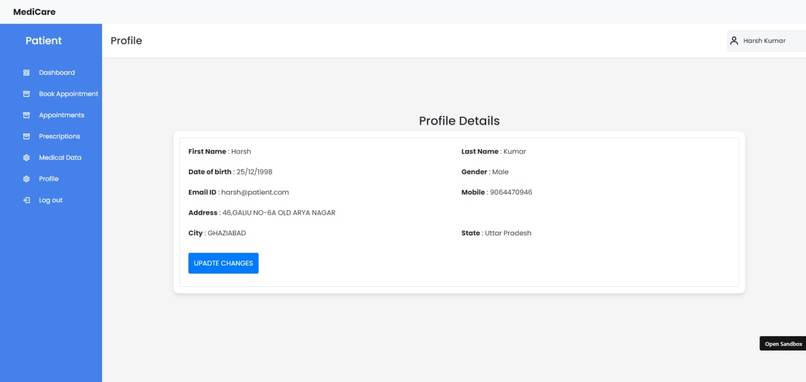Click the Mobile label

[473, 192]
